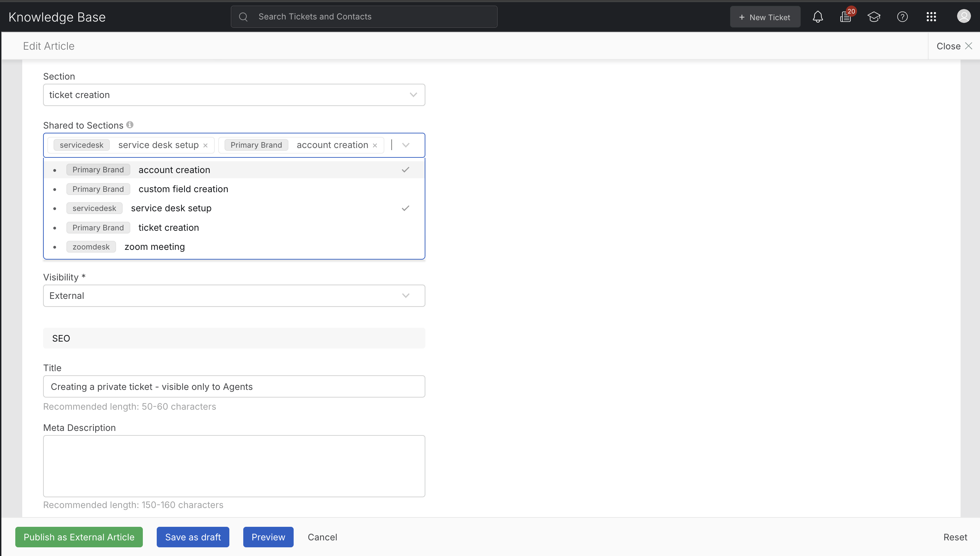This screenshot has width=980, height=556.
Task: Click the graduation cap academy icon
Action: [x=874, y=17]
